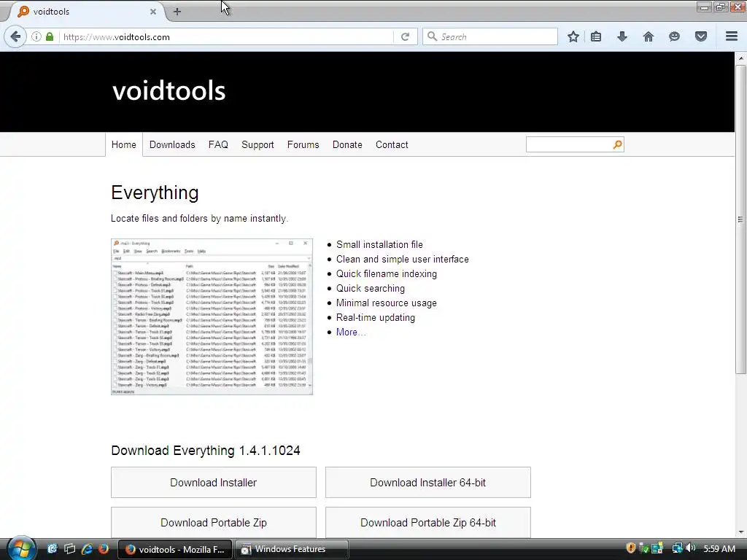
Task: Click 'Real-time updating' bullet text
Action: (x=376, y=318)
